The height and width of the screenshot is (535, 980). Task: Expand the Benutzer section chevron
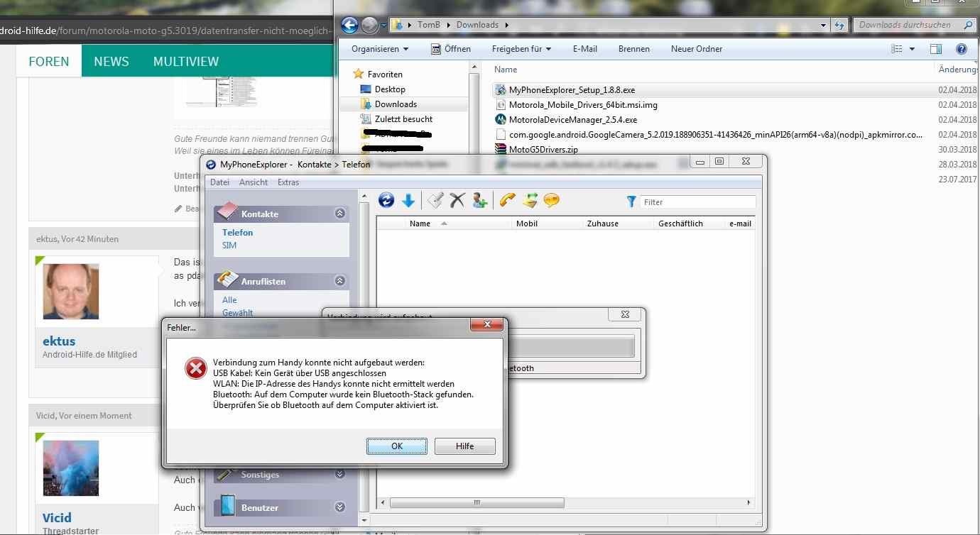(x=340, y=507)
